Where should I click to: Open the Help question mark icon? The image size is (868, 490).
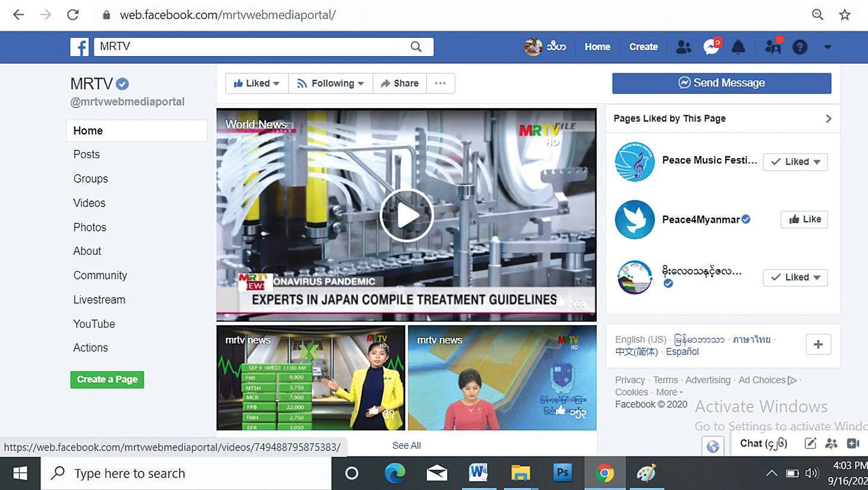pyautogui.click(x=800, y=47)
